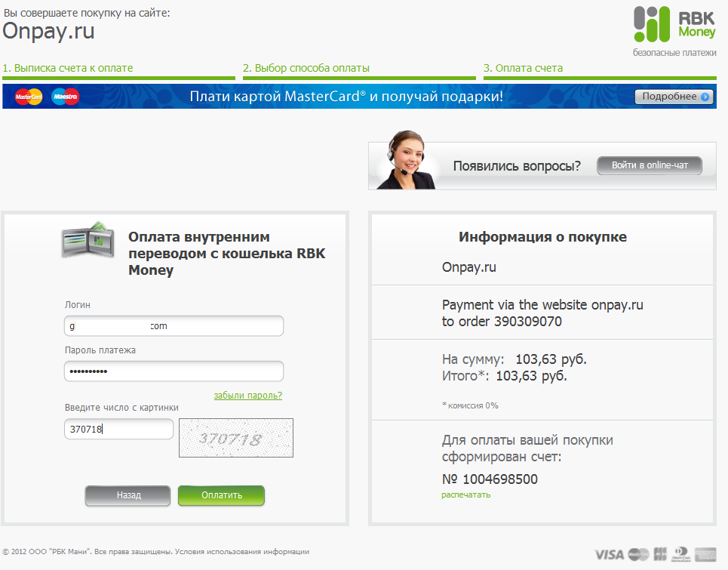Click the RBK Money logo

pos(674,24)
